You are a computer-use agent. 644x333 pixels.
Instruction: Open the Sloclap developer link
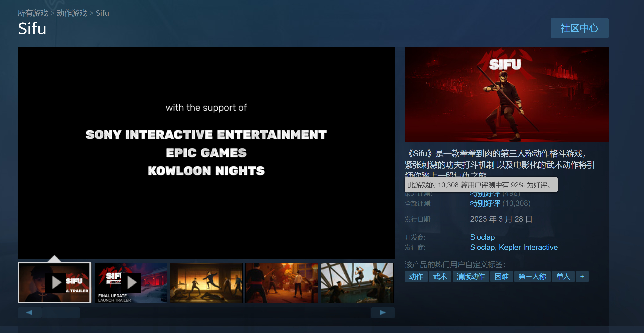[482, 237]
